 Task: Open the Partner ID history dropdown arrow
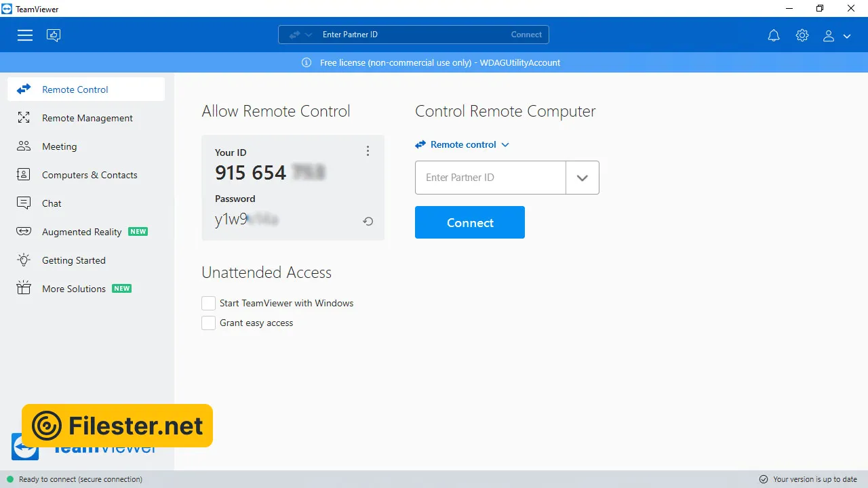pyautogui.click(x=582, y=178)
